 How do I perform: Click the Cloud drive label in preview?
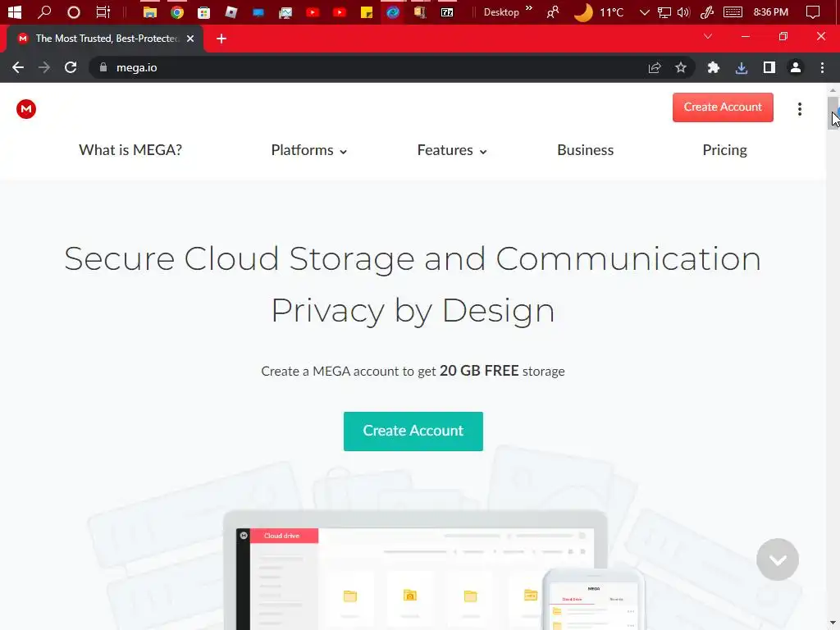[x=282, y=536]
